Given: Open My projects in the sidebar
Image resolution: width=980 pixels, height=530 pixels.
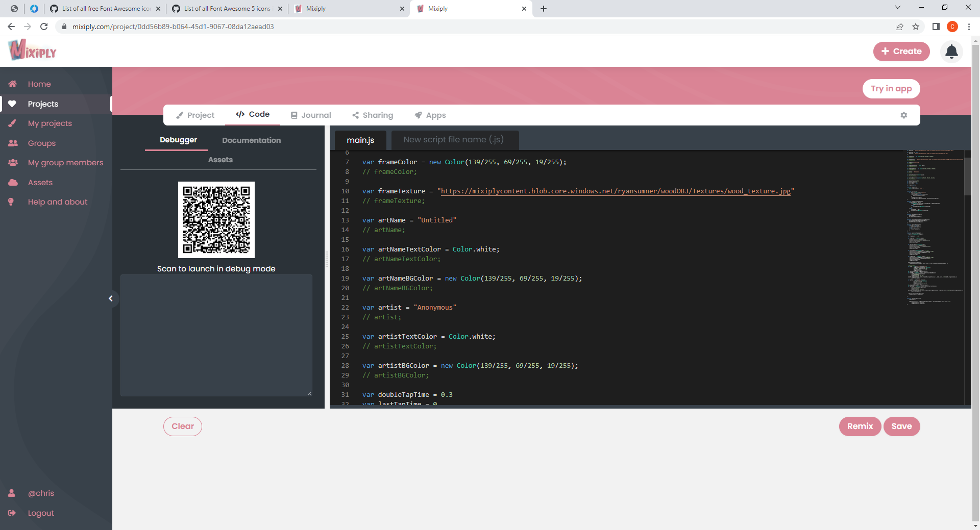Looking at the screenshot, I should [50, 123].
